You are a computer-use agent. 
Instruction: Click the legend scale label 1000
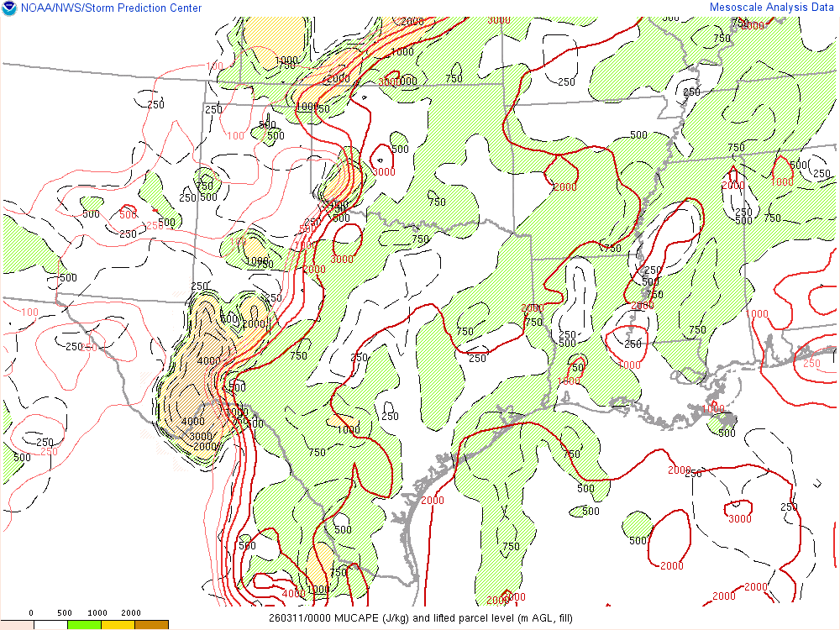(97, 613)
